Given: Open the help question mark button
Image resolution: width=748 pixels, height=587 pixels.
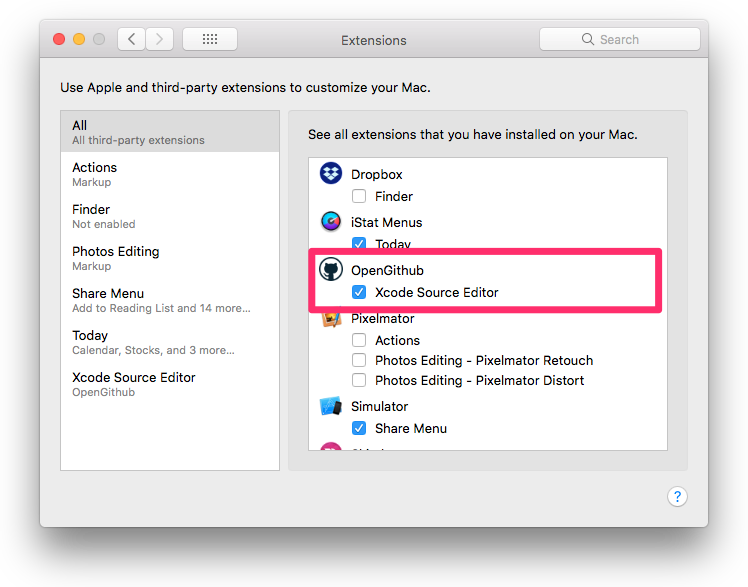Looking at the screenshot, I should 677,496.
